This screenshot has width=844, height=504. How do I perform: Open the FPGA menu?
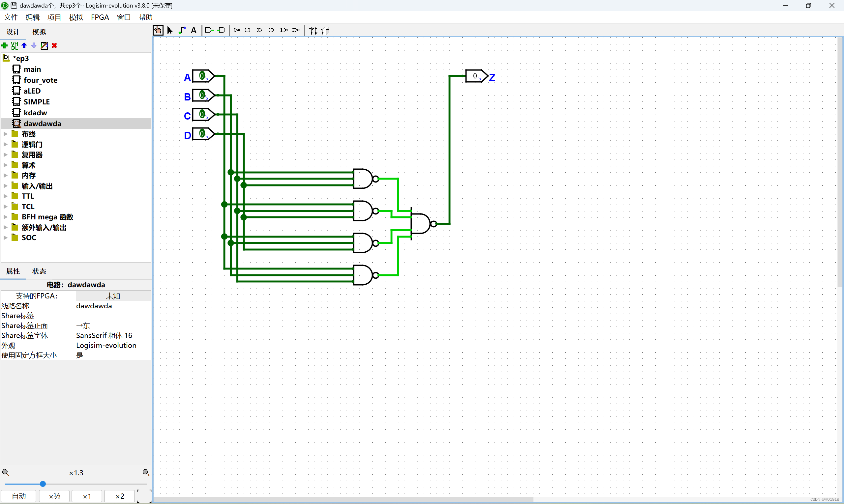100,17
